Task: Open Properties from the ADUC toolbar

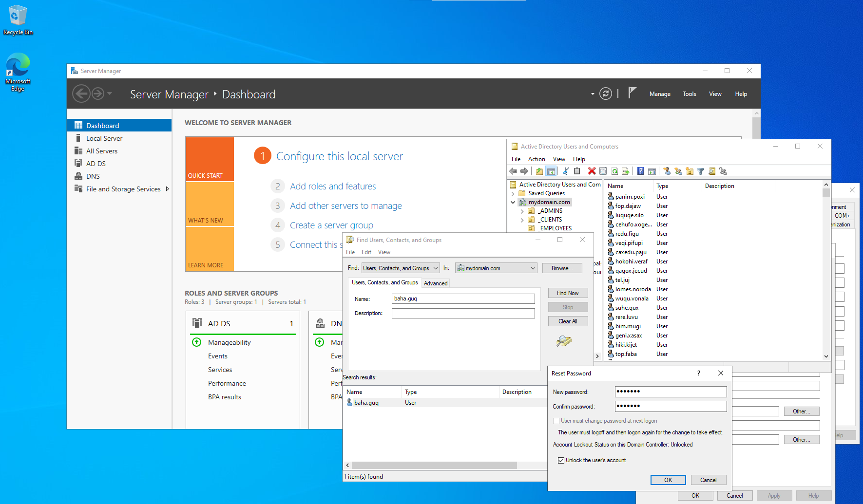Action: 603,171
